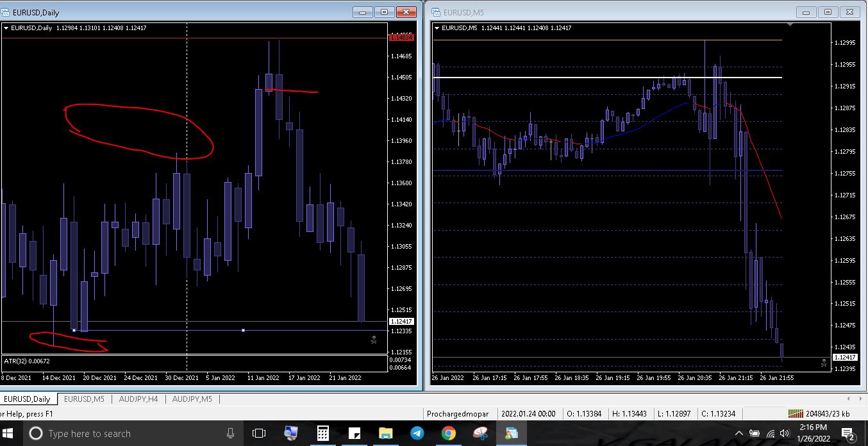Click the H: 1.13443 high price field
This screenshot has height=446, width=868.
629,414
